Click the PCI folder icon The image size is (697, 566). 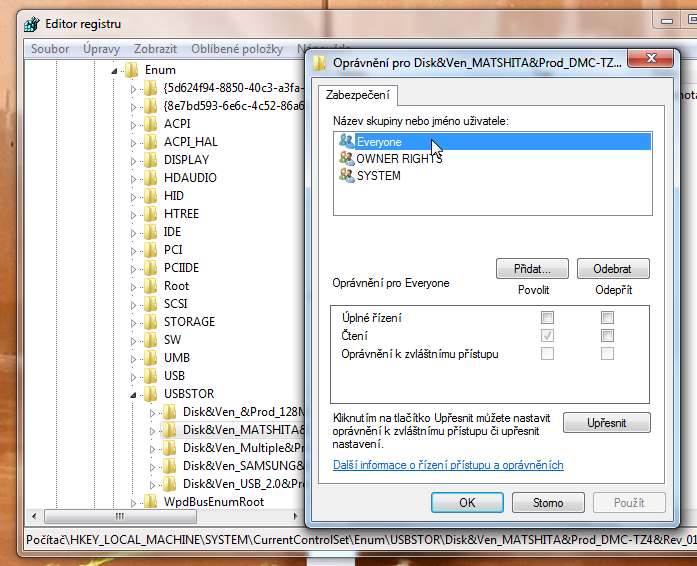151,250
